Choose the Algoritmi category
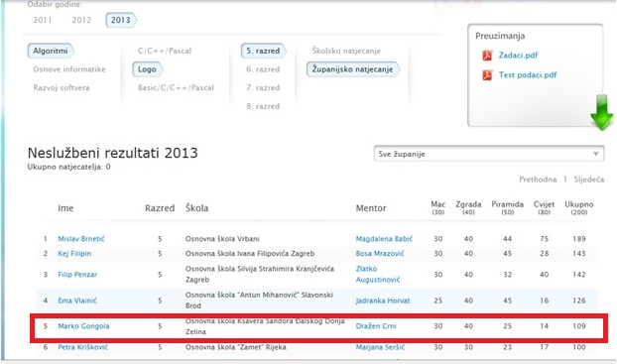 [51, 51]
